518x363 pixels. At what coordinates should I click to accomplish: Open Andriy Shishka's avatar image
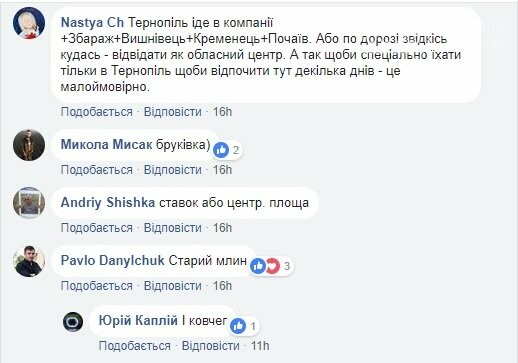pyautogui.click(x=29, y=203)
